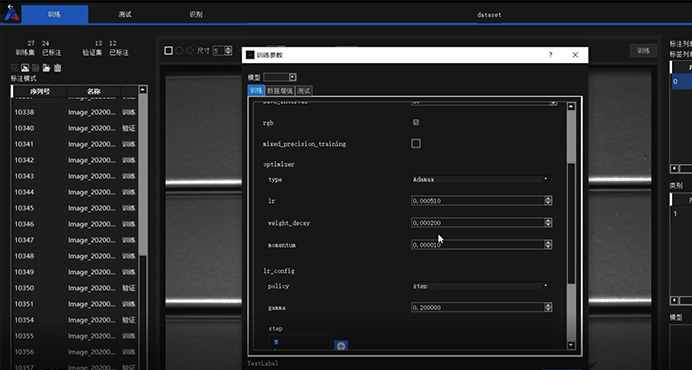Open the 测试 top navigation tab
Image resolution: width=692 pixels, height=370 pixels.
point(125,14)
